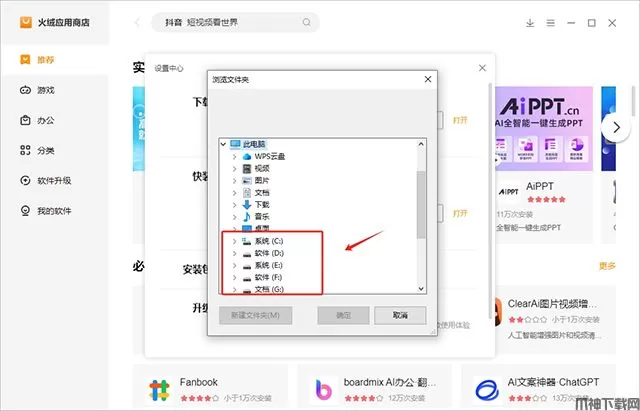The image size is (640, 411).
Task: Click the 火绒应用商店 logo icon
Action: pyautogui.click(x=26, y=22)
